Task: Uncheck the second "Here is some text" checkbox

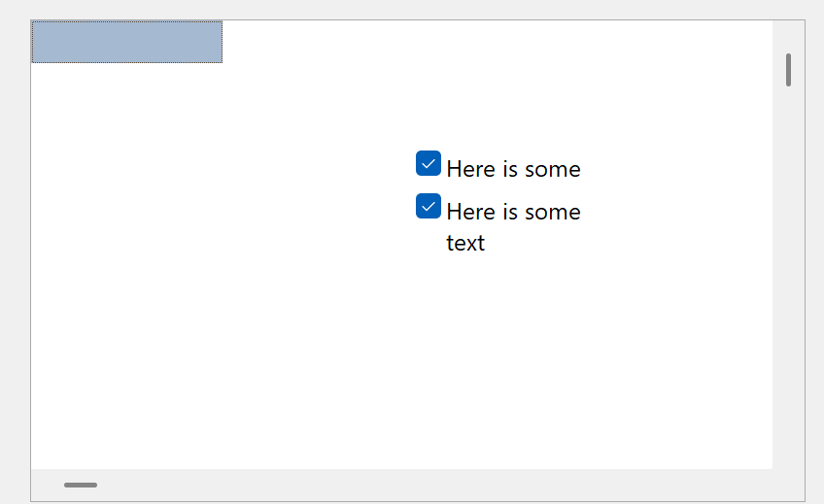Action: click(429, 206)
